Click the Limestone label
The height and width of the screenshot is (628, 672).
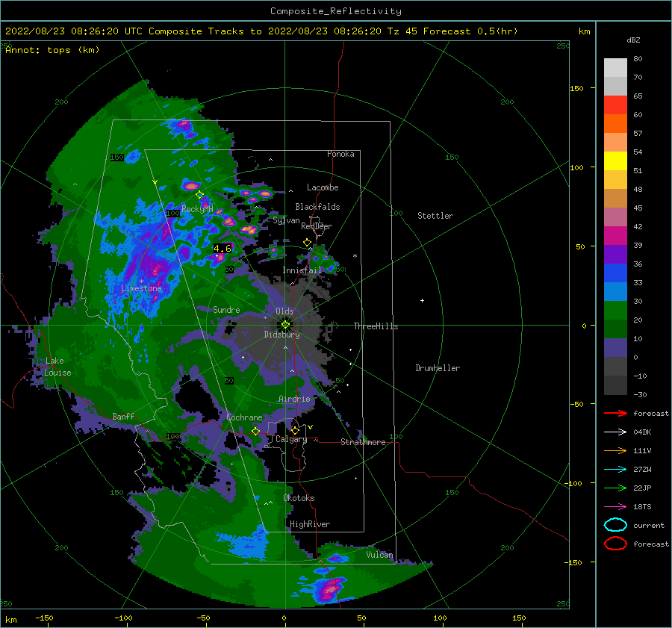tap(141, 288)
